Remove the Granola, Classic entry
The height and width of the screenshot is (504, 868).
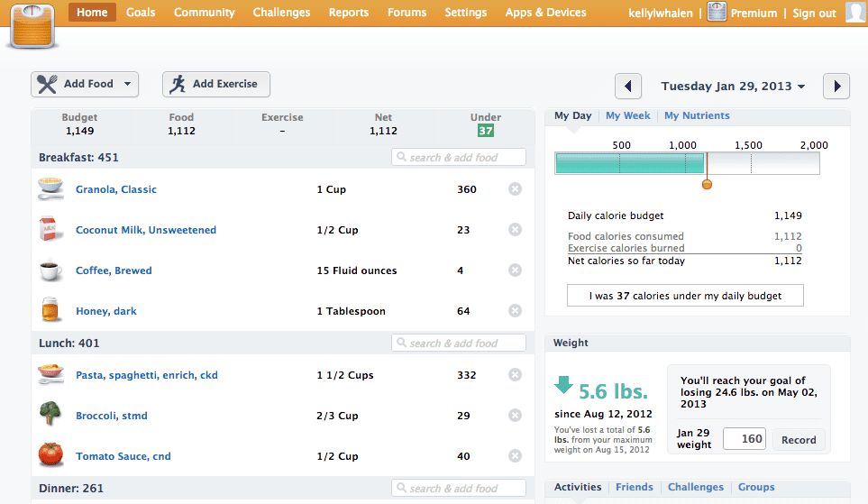[515, 189]
